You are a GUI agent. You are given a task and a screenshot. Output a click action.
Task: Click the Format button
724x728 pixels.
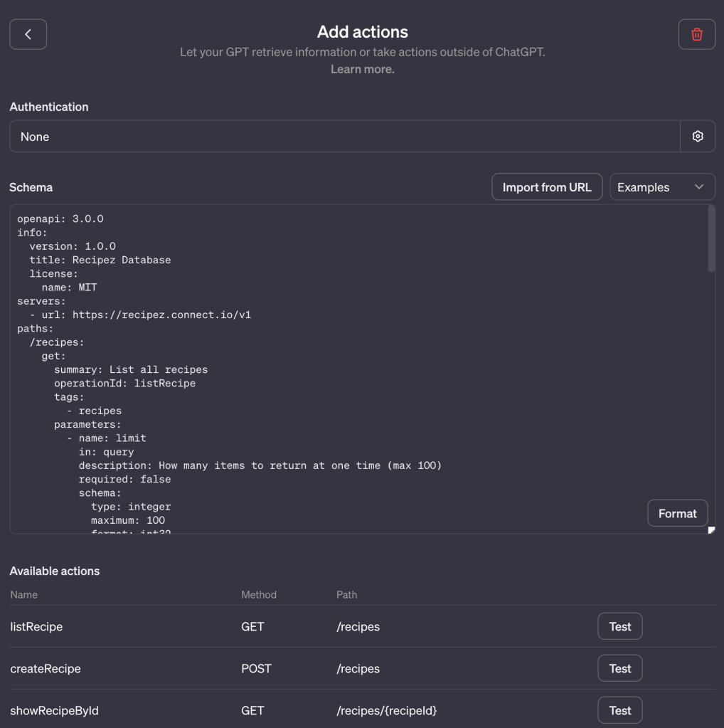coord(677,513)
